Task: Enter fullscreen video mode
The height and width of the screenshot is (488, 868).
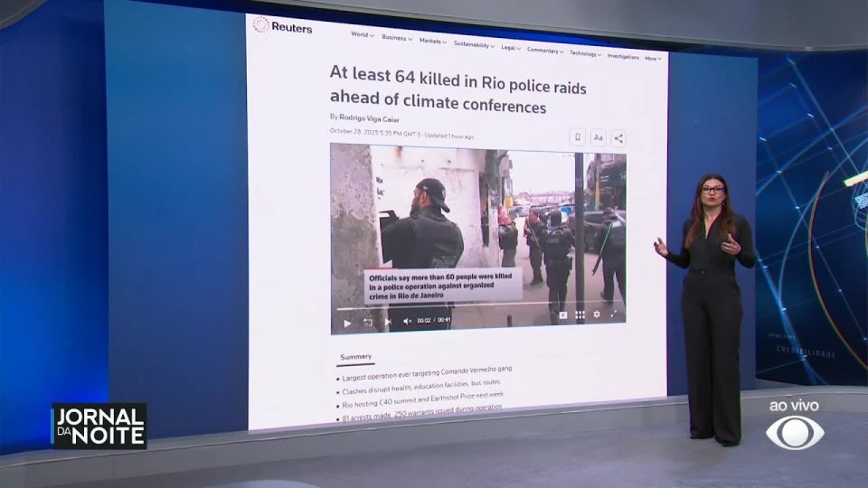Action: point(614,314)
